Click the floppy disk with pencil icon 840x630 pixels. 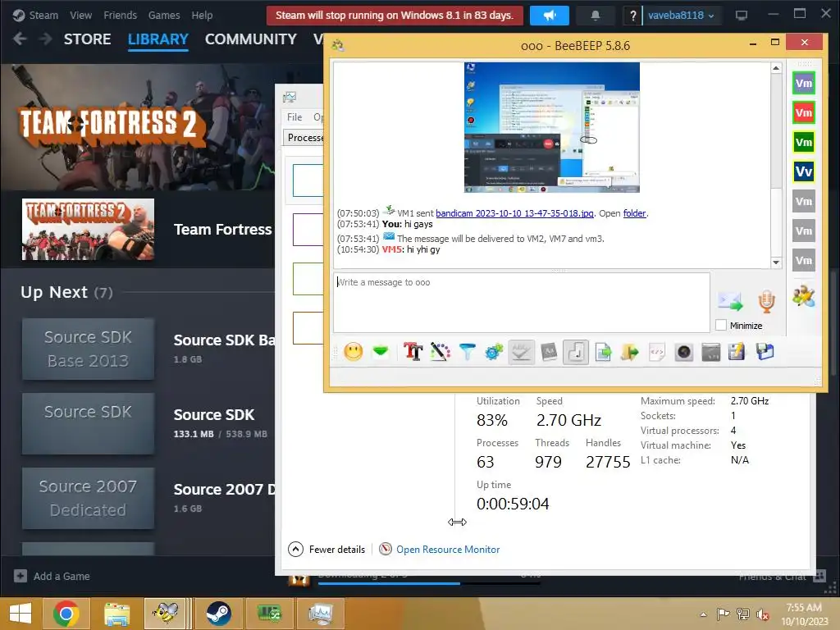point(737,352)
